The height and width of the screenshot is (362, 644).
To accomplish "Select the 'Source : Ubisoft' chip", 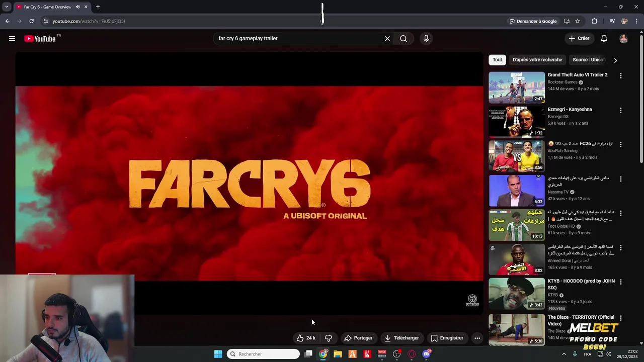I will (x=589, y=60).
